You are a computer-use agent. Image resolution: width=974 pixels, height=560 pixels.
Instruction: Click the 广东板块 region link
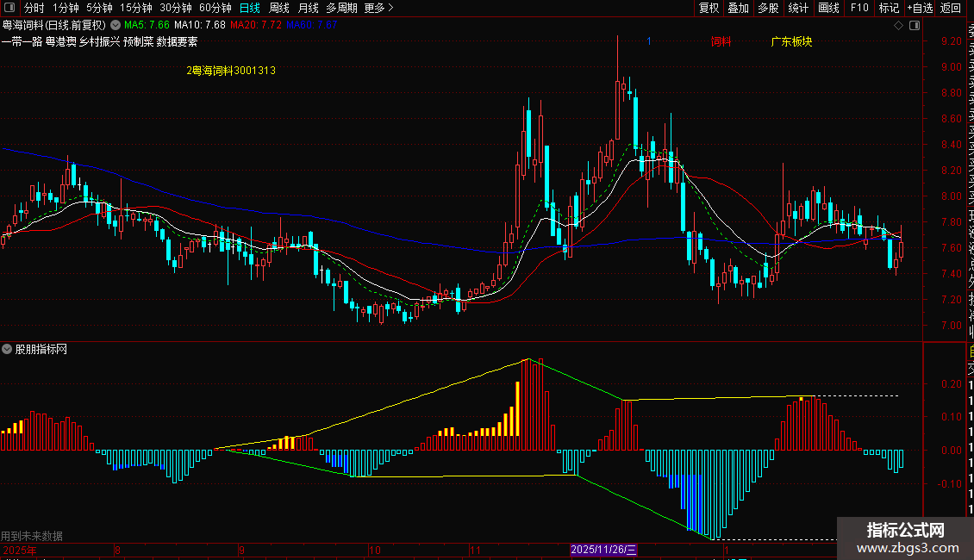pos(791,41)
